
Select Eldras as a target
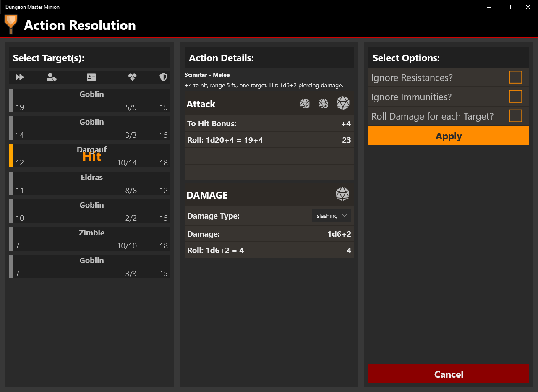(x=91, y=183)
